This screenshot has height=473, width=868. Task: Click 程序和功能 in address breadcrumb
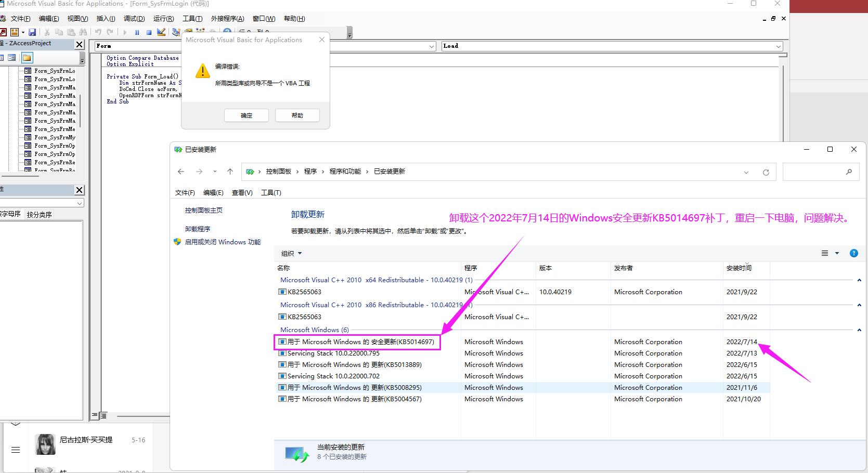(x=345, y=172)
